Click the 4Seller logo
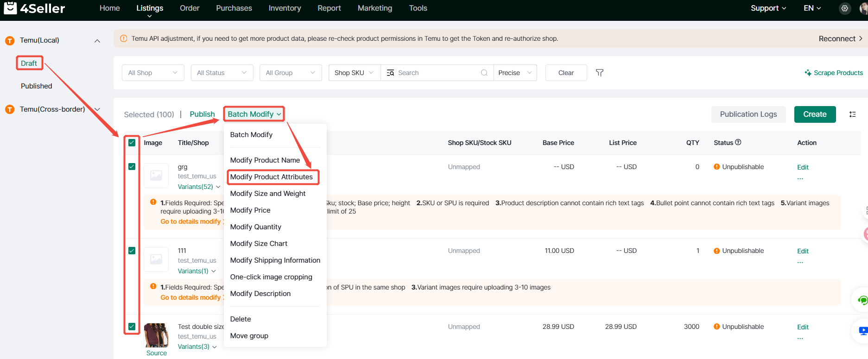This screenshot has height=359, width=868. point(34,8)
